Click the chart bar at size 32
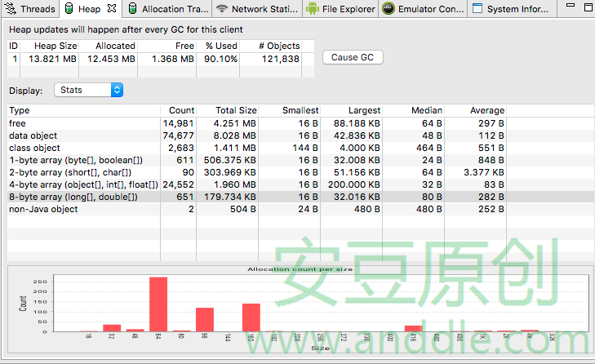The image size is (595, 364). pyautogui.click(x=112, y=328)
